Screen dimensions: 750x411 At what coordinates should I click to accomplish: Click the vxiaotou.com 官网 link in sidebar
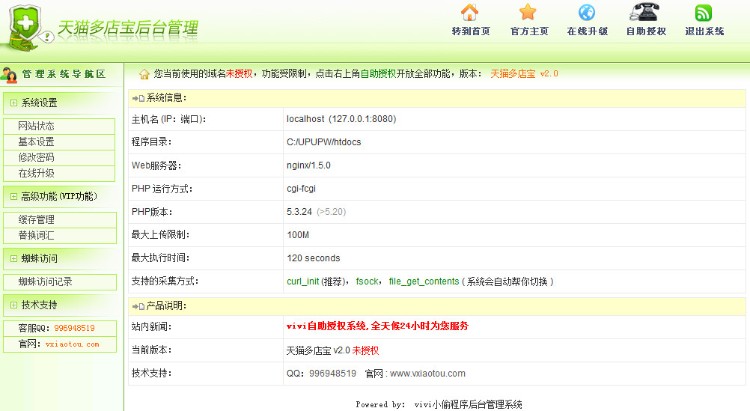(x=72, y=344)
